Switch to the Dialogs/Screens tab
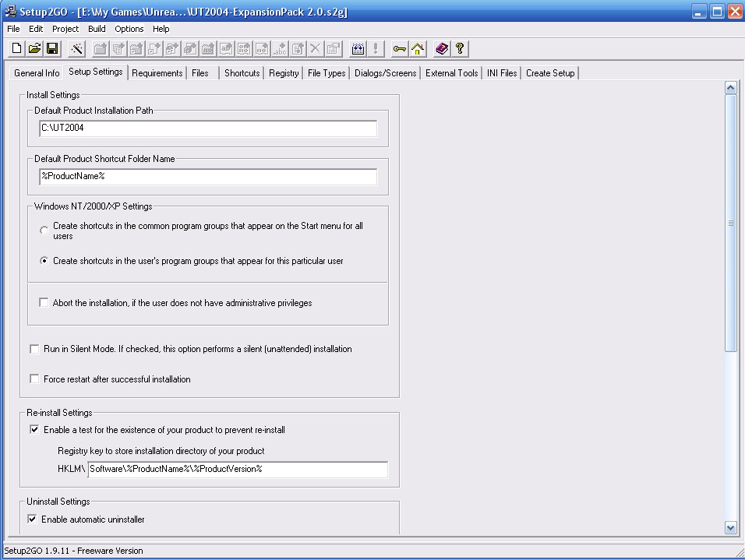The height and width of the screenshot is (560, 745). 385,73
